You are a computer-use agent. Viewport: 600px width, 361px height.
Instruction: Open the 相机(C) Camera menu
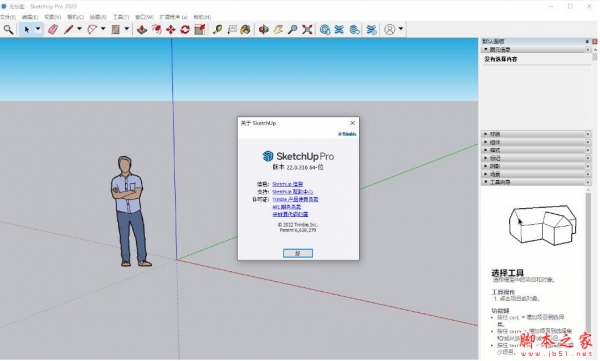point(75,17)
